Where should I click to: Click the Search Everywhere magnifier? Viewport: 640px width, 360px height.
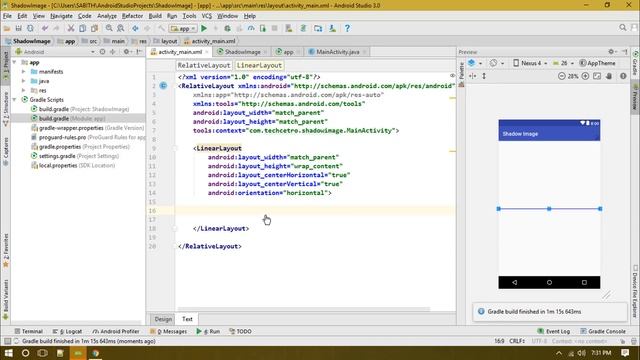(623, 28)
